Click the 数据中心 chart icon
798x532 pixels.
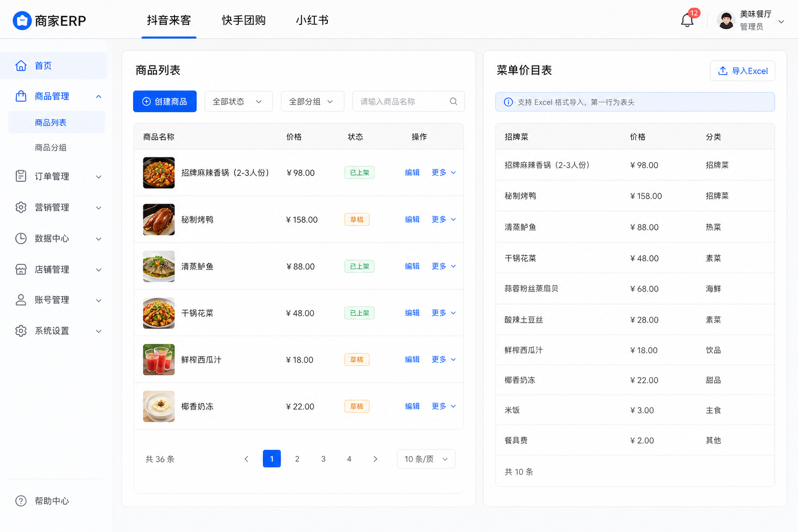(x=21, y=238)
